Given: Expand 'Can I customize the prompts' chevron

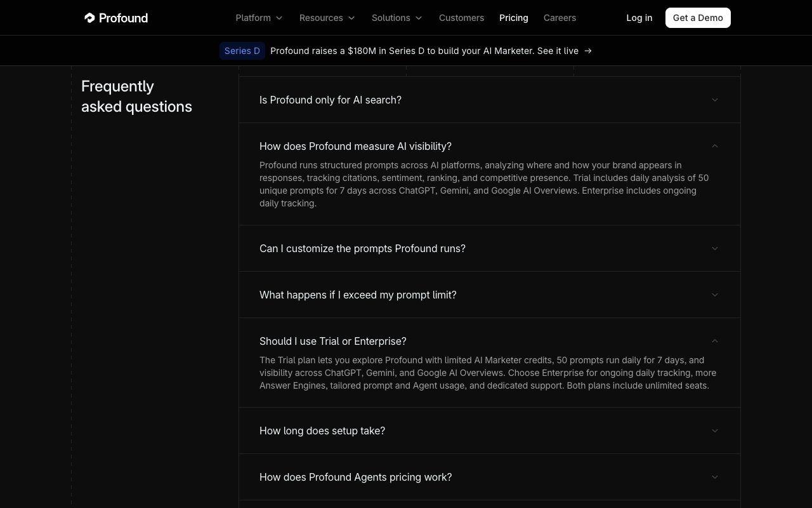Looking at the screenshot, I should [x=715, y=248].
